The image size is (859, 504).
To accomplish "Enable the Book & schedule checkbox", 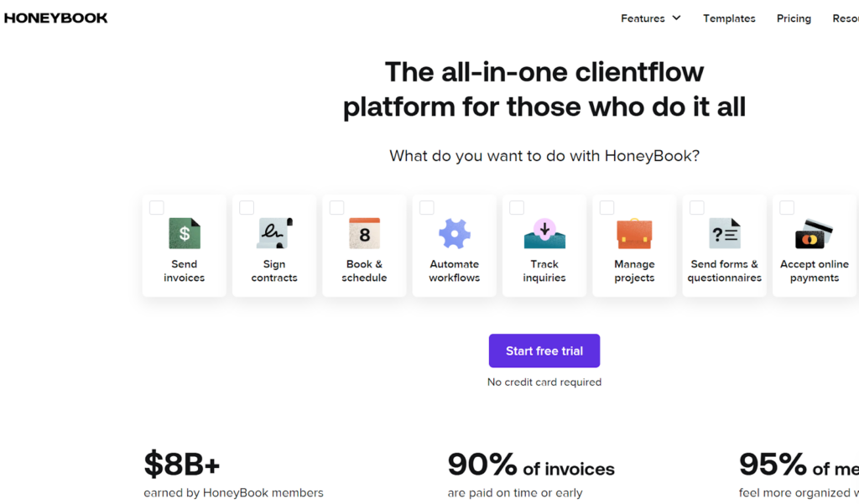I will [x=336, y=208].
